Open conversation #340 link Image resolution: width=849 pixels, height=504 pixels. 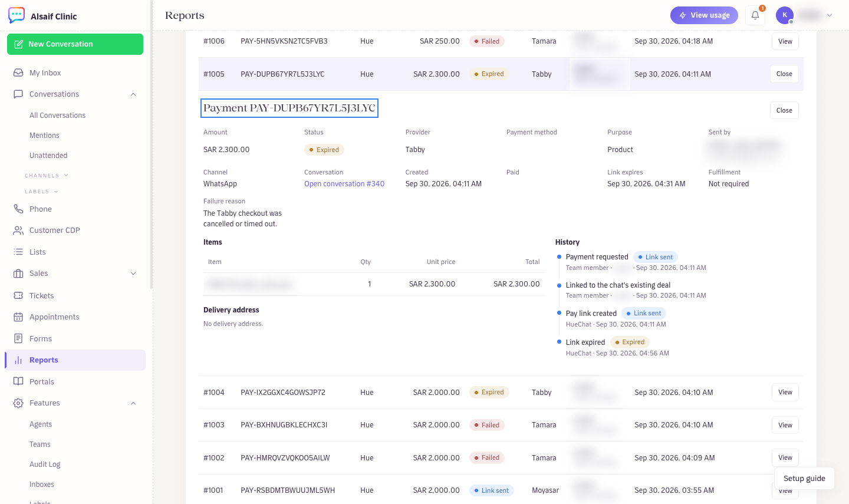[344, 184]
